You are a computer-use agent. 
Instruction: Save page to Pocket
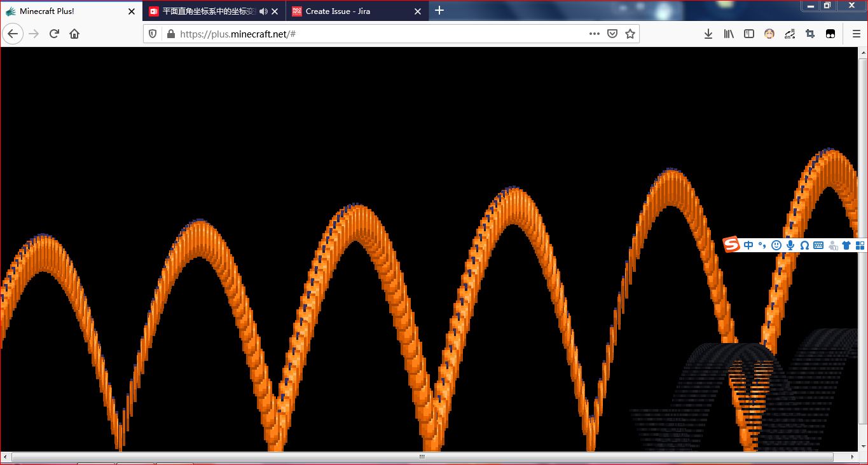[612, 34]
